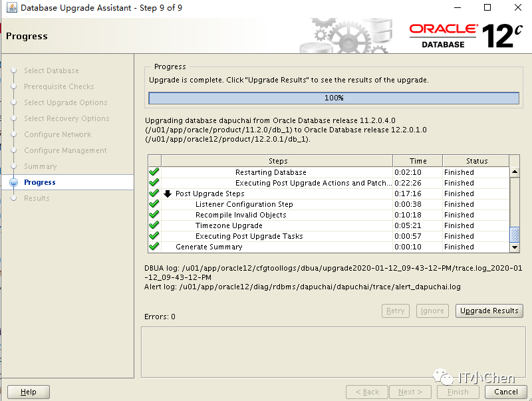Click the DBUA log path text

(x=333, y=273)
